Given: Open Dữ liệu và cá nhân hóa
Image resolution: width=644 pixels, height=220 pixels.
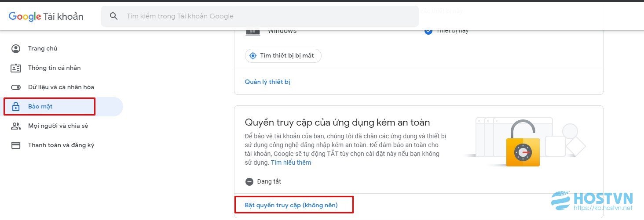Looking at the screenshot, I should [62, 87].
